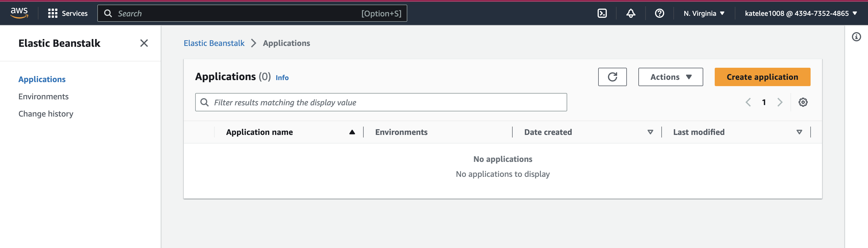This screenshot has height=248, width=868.
Task: Click the Application name column header
Action: 259,132
